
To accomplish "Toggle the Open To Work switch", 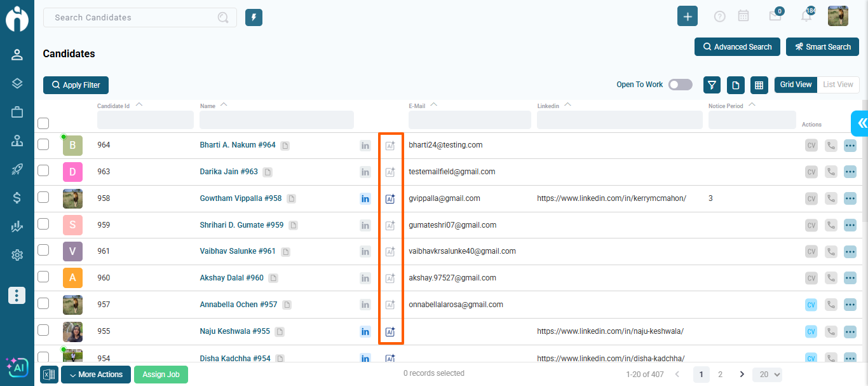I will [x=680, y=85].
